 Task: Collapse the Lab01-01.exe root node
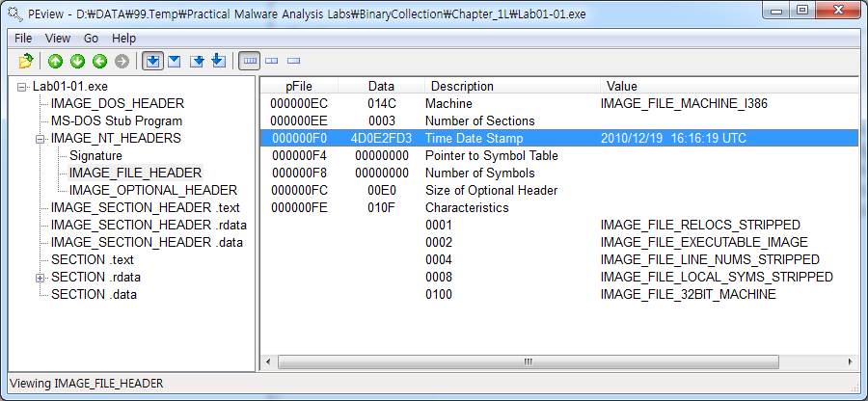click(x=21, y=87)
